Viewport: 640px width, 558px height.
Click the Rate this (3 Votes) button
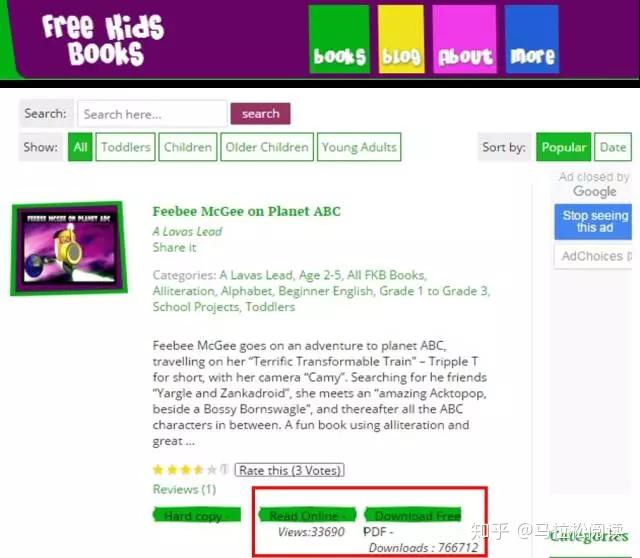pyautogui.click(x=289, y=470)
